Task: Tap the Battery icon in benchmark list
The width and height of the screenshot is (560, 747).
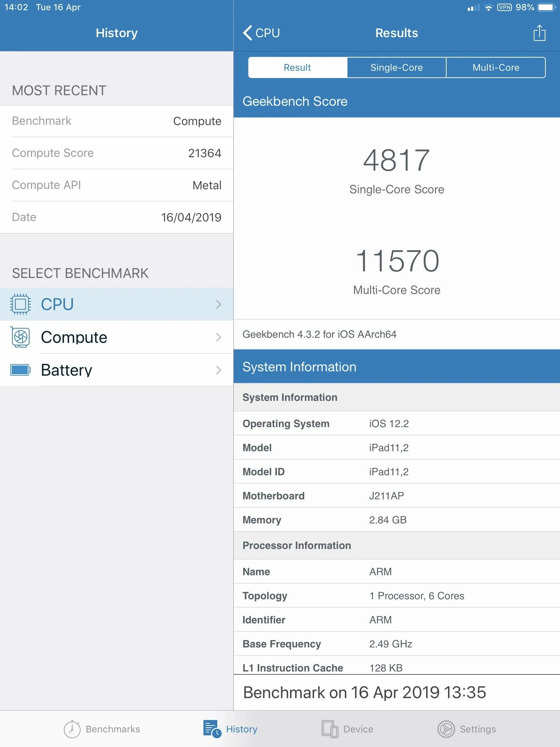Action: click(20, 370)
